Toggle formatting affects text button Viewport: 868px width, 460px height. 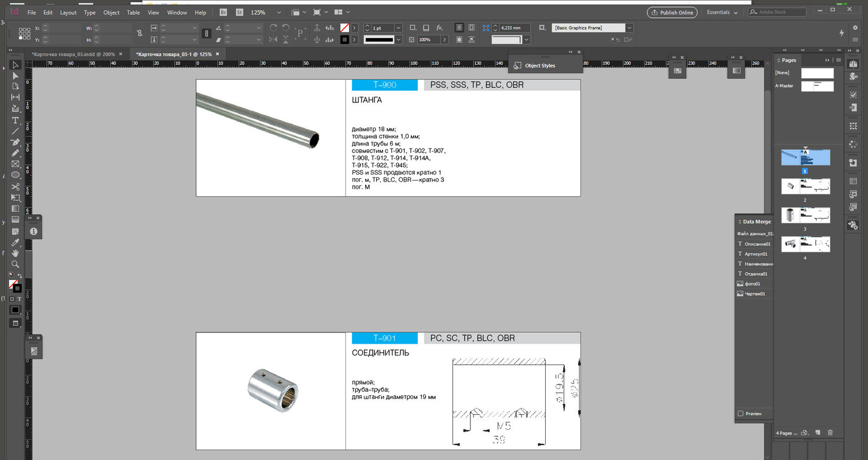(x=19, y=299)
